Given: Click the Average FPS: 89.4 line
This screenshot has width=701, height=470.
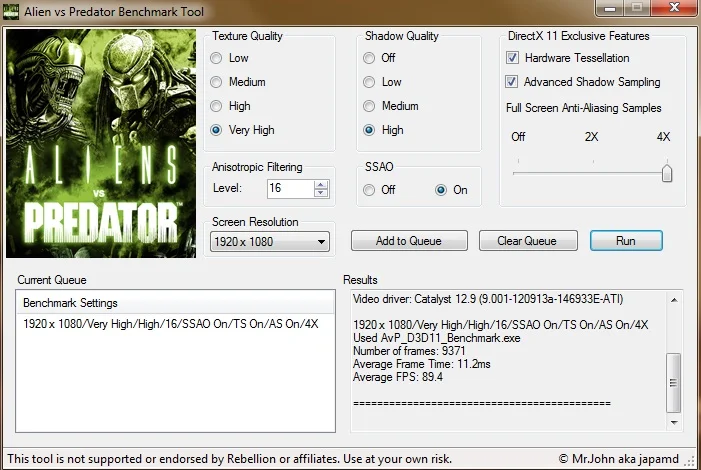Looking at the screenshot, I should (x=398, y=377).
